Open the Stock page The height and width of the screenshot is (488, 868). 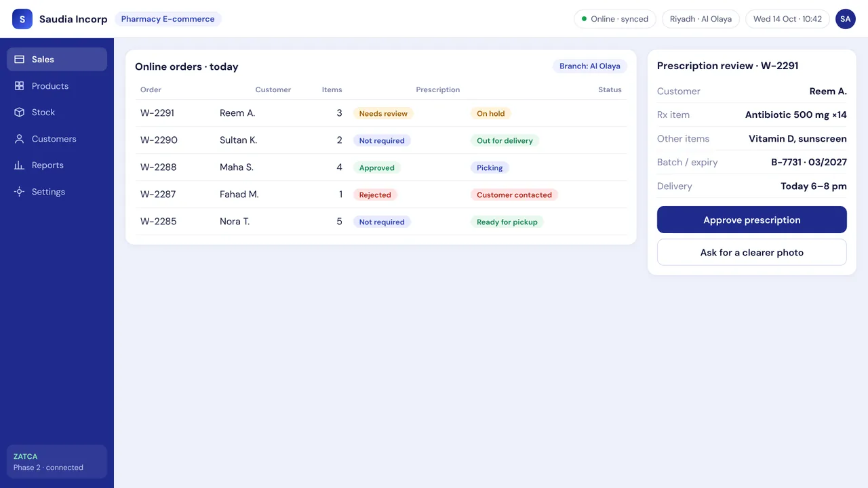[x=57, y=113]
